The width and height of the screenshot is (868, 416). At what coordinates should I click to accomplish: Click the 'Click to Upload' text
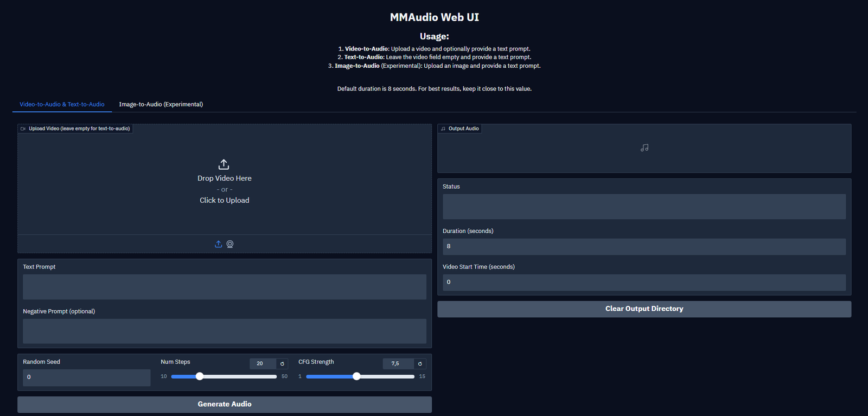225,200
